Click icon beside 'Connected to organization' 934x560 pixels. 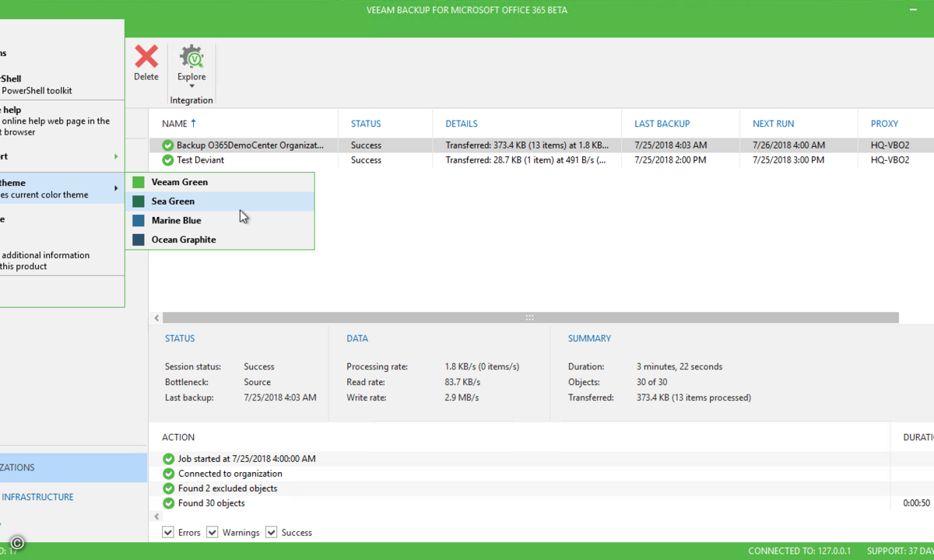pos(168,474)
